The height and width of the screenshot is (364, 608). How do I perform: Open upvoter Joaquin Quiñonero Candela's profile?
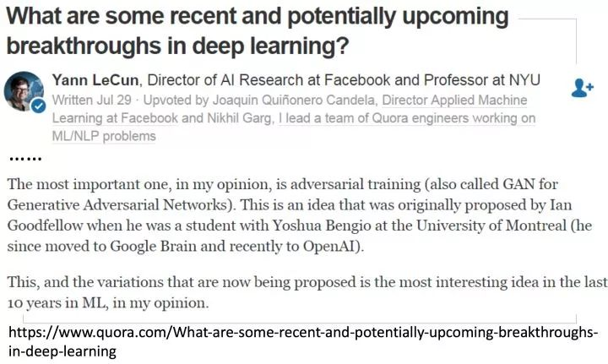[x=292, y=101]
